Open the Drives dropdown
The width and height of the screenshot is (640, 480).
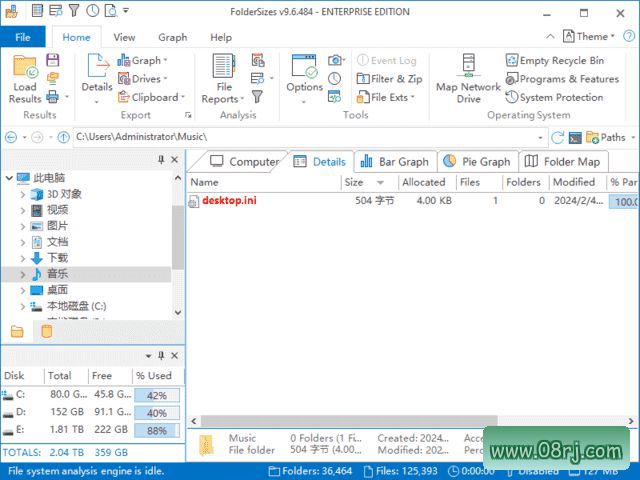pos(142,78)
